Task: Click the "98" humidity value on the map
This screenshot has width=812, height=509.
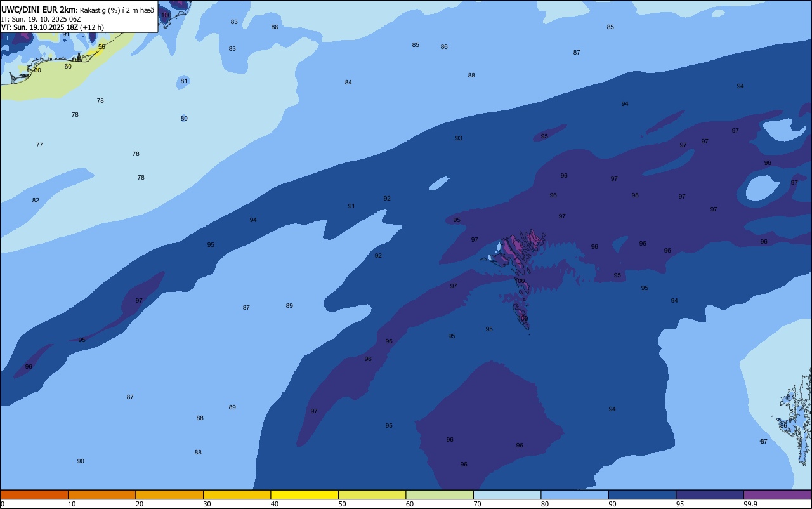Action: [635, 195]
